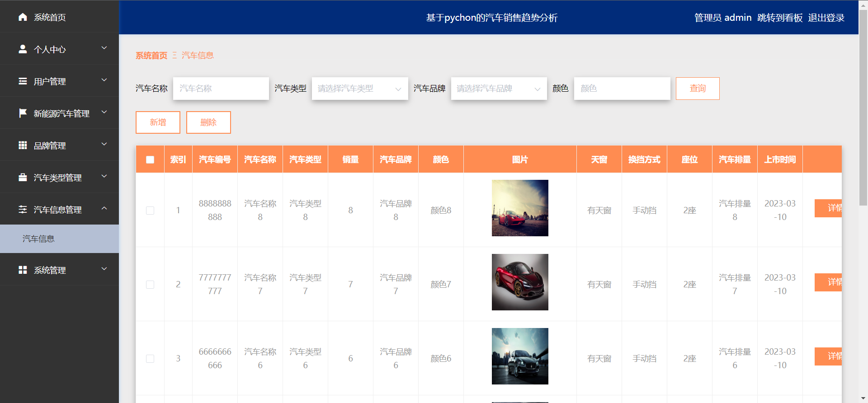Open the maroon sports car photo in row 2
868x403 pixels.
pyautogui.click(x=520, y=282)
